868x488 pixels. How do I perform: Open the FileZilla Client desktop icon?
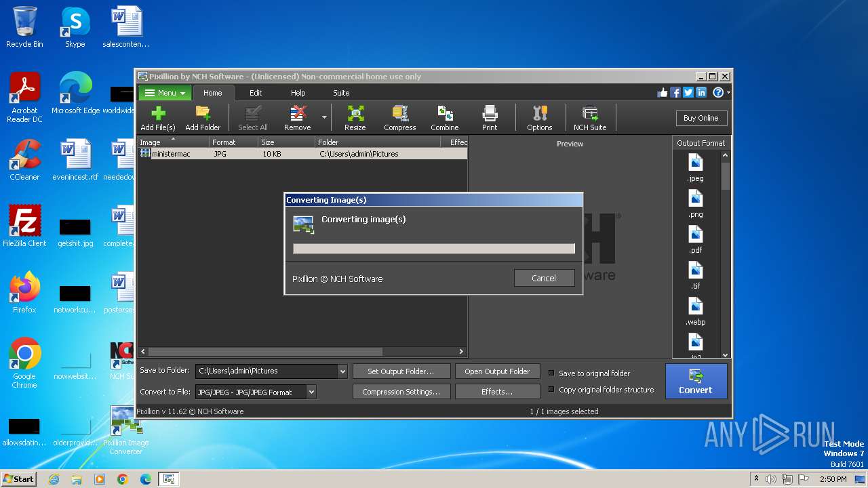(x=24, y=226)
